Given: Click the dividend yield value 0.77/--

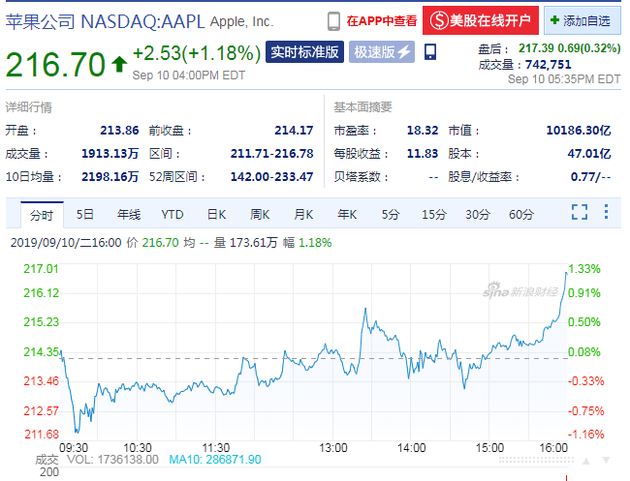Looking at the screenshot, I should coord(591,176).
